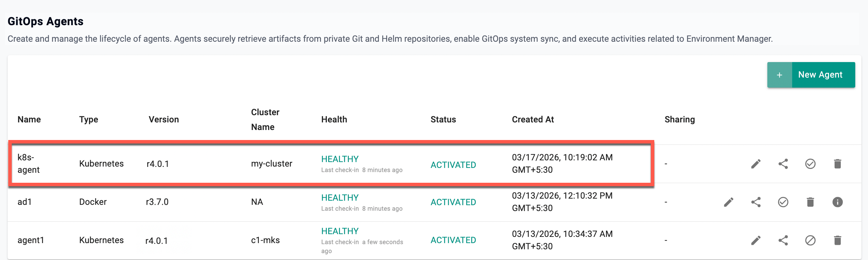Edit the agent1 row with pencil icon

756,240
